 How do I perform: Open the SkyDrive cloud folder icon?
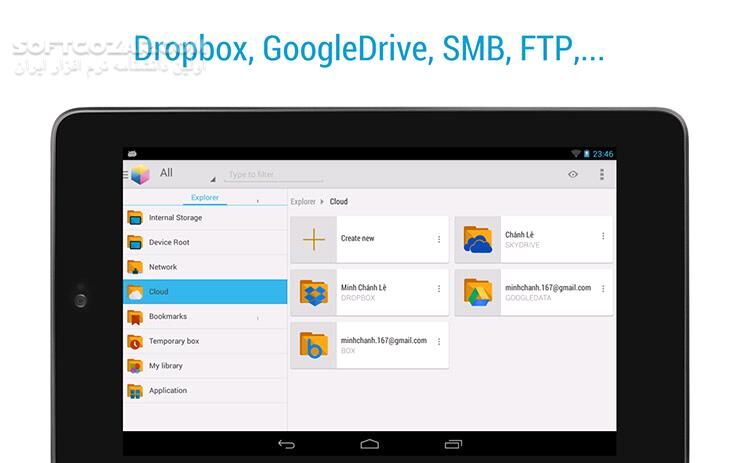(478, 239)
